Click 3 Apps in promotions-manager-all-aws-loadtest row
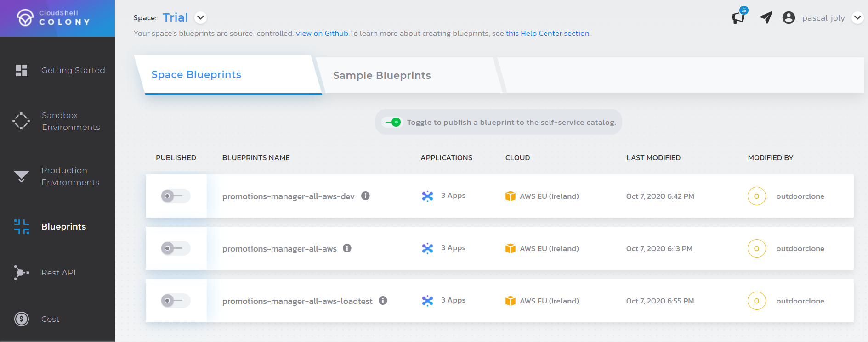868x342 pixels. tap(453, 300)
